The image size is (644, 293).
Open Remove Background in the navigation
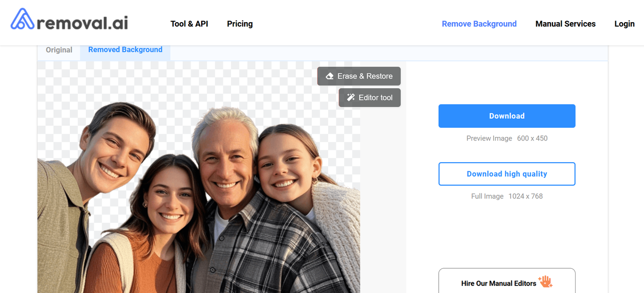(x=479, y=24)
